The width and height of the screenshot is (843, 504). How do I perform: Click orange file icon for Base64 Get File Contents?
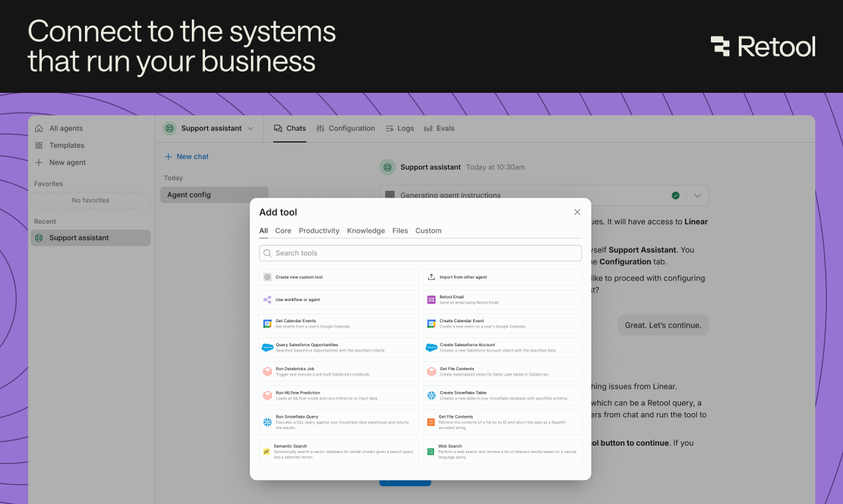click(431, 422)
